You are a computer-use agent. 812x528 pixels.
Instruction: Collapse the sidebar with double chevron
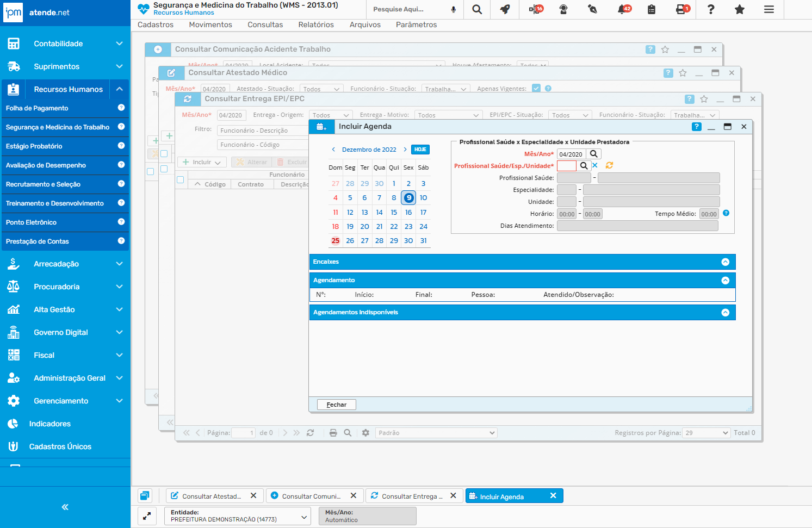point(65,507)
